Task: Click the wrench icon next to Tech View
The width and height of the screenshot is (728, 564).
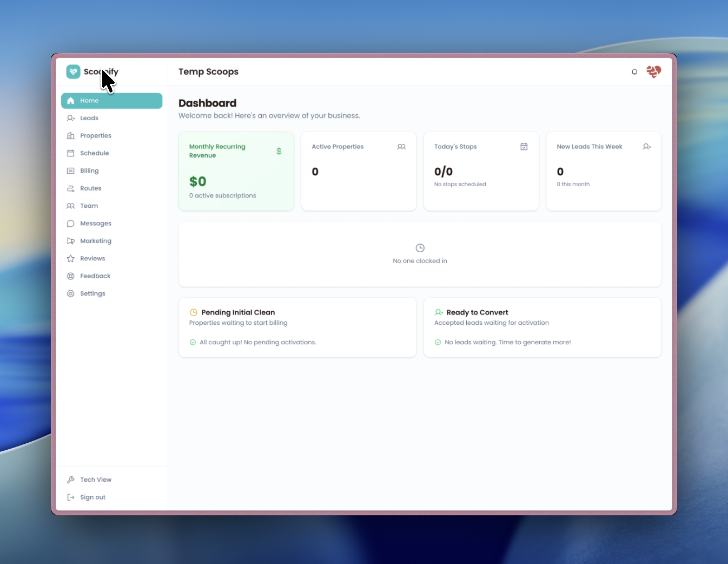Action: tap(71, 479)
